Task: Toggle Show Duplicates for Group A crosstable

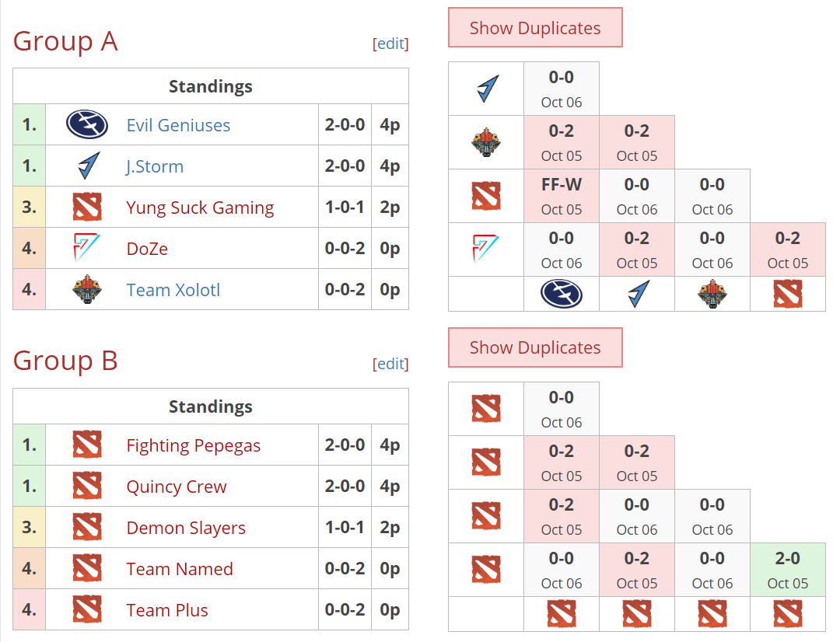Action: pos(535,28)
